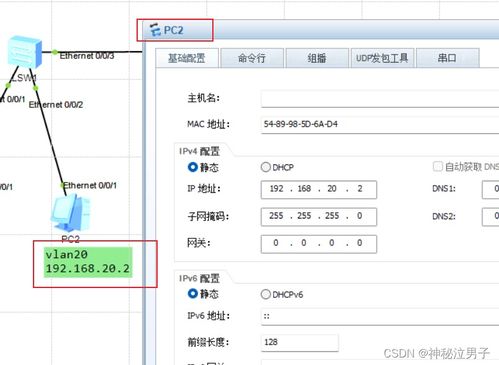499x365 pixels.
Task: Select IPv4 静态 radio button
Action: [193, 167]
